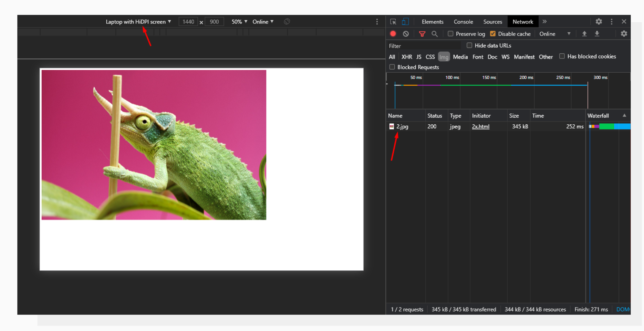Clear the network request list
644x331 pixels.
click(406, 34)
